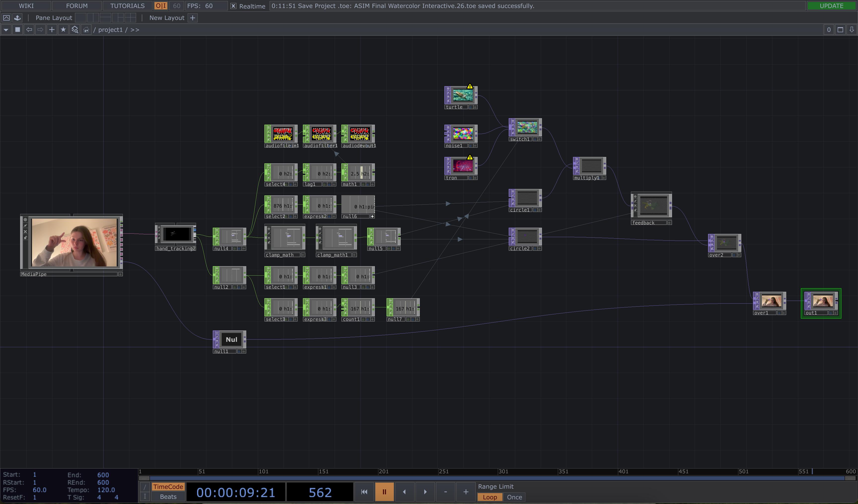Pause timeline playback
This screenshot has height=504, width=858.
point(384,492)
